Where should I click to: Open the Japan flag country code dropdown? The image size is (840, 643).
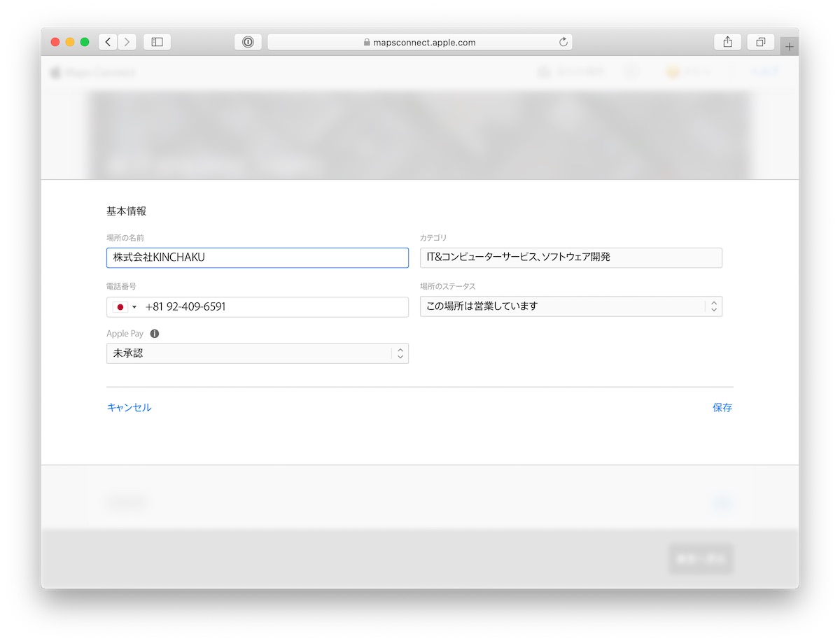[125, 306]
